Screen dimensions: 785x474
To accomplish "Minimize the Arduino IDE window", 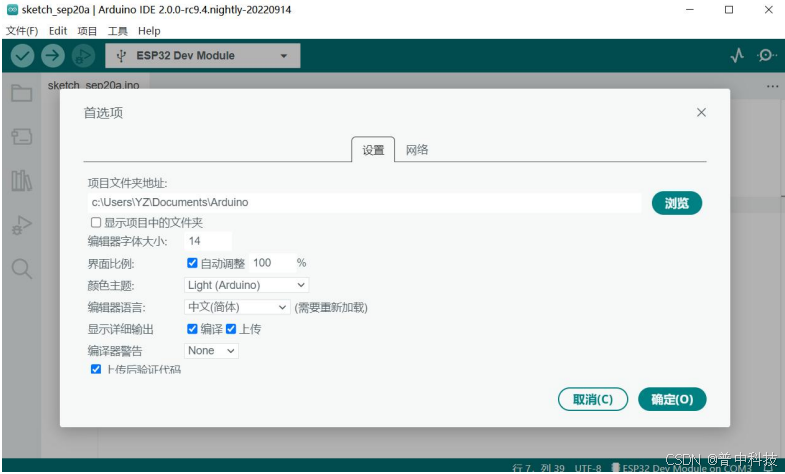I will pos(690,10).
